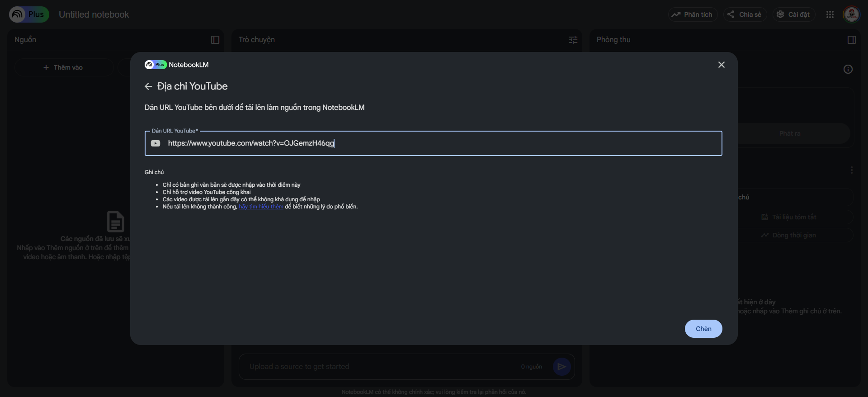The height and width of the screenshot is (397, 868).
Task: Select Dòng thời gian timeline
Action: click(789, 235)
